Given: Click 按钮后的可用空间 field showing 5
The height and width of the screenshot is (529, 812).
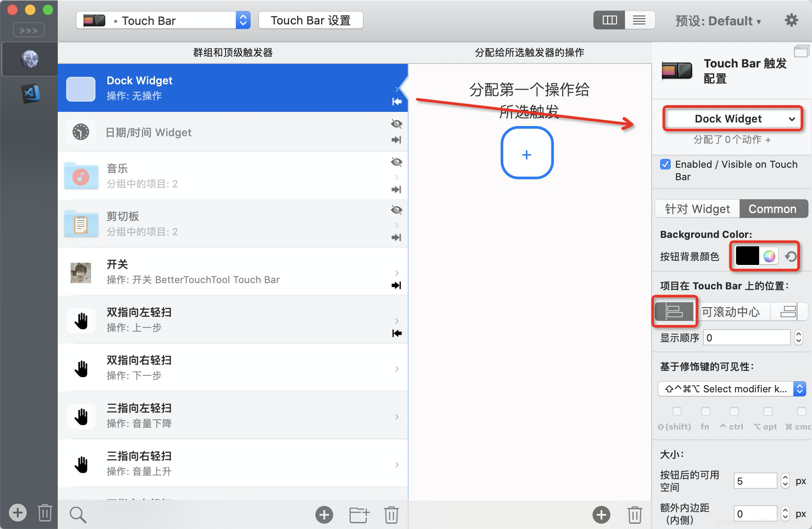Looking at the screenshot, I should click(x=755, y=481).
